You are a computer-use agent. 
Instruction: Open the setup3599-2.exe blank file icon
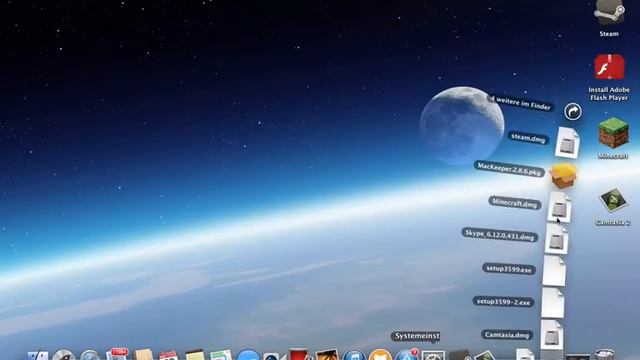pyautogui.click(x=553, y=303)
